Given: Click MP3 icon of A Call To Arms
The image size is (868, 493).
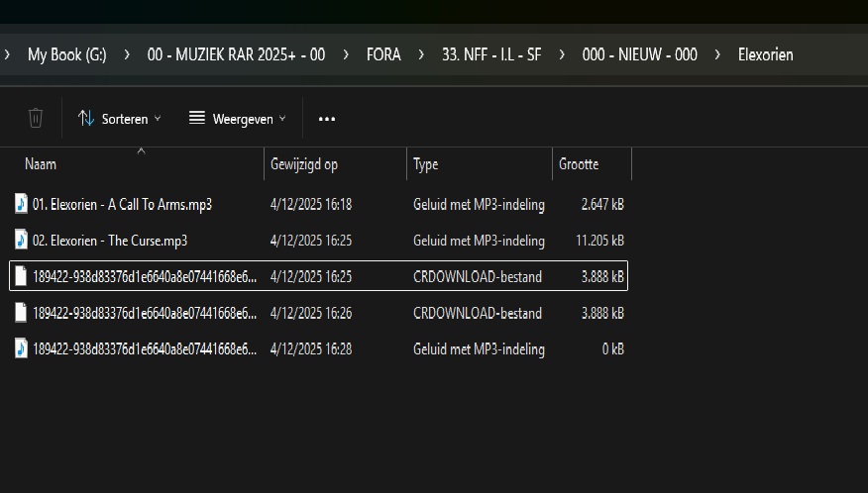Looking at the screenshot, I should click(x=21, y=204).
